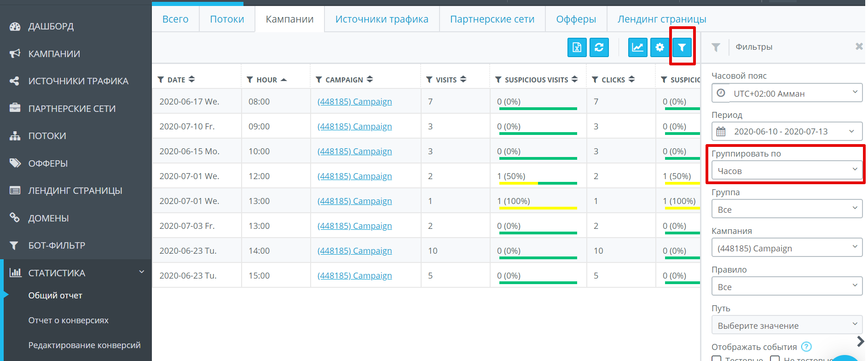
Task: Click the sitemap icon for Потоки
Action: click(x=15, y=136)
